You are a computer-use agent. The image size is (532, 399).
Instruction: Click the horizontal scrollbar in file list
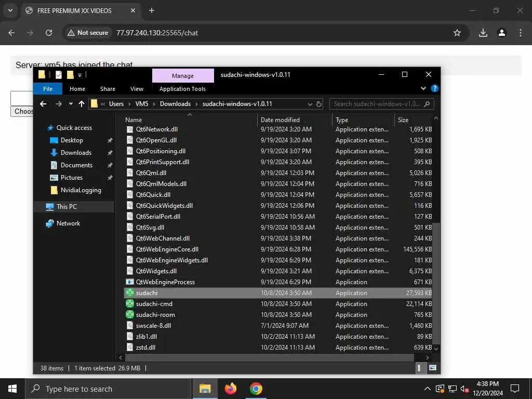[270, 357]
